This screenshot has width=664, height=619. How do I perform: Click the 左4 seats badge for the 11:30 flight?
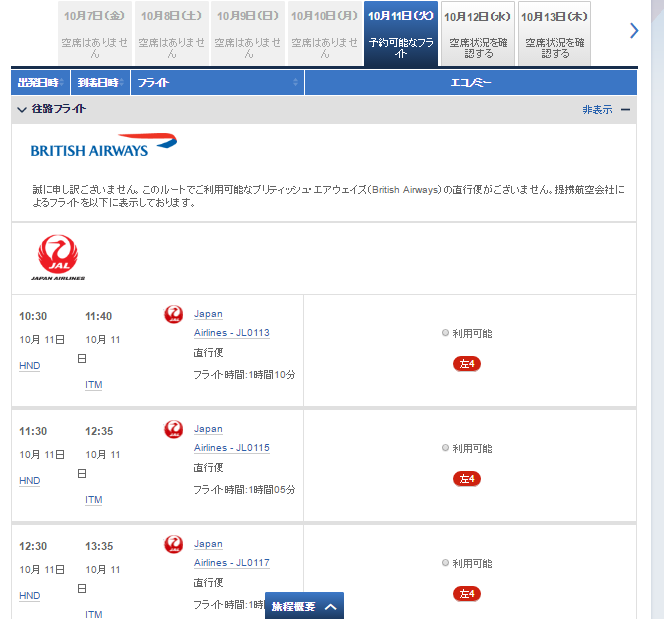(x=467, y=478)
